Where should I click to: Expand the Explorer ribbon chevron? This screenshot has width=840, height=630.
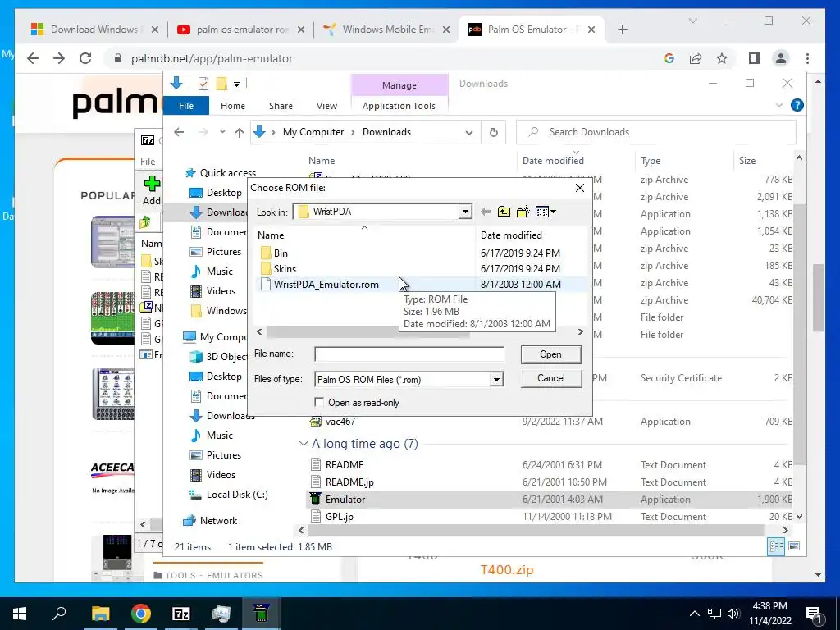(779, 106)
